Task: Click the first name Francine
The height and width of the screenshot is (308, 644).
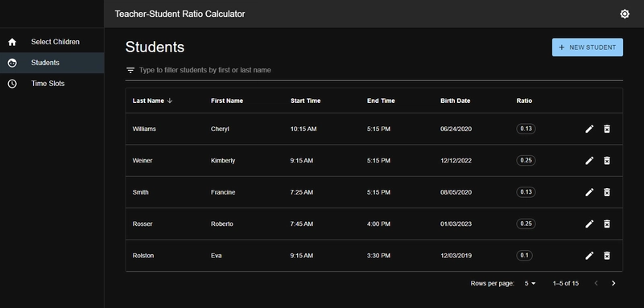Action: pyautogui.click(x=223, y=192)
